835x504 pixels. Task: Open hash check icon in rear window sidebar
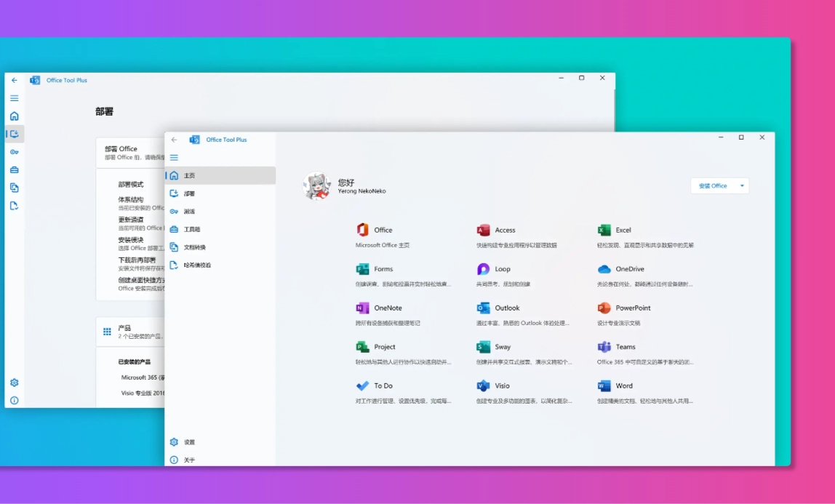tap(15, 205)
